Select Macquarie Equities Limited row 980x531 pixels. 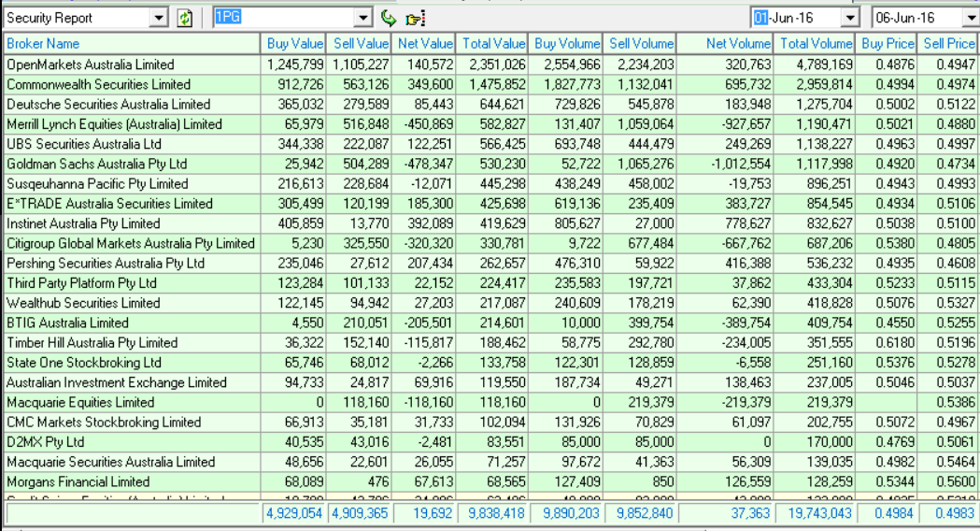coord(490,402)
